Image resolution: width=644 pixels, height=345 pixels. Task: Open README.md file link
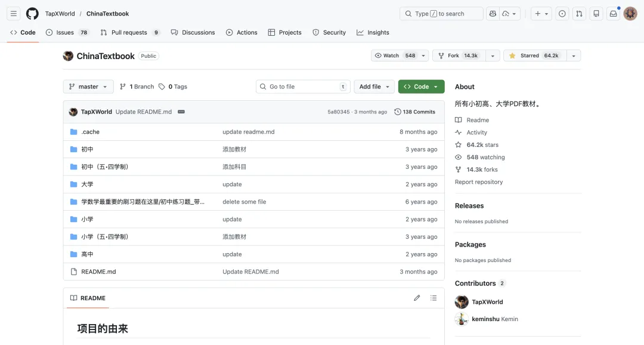coord(98,272)
